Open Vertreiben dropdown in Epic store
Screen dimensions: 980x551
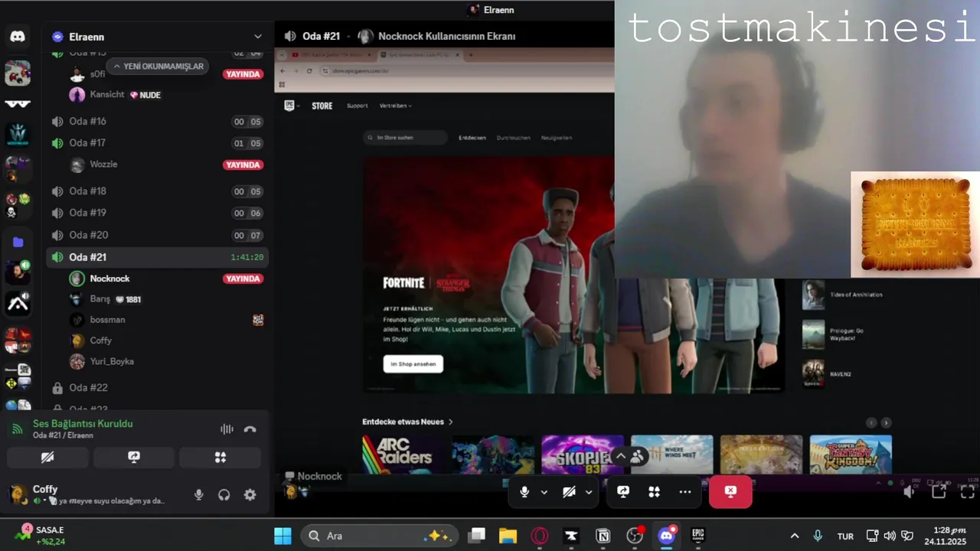[x=395, y=106]
